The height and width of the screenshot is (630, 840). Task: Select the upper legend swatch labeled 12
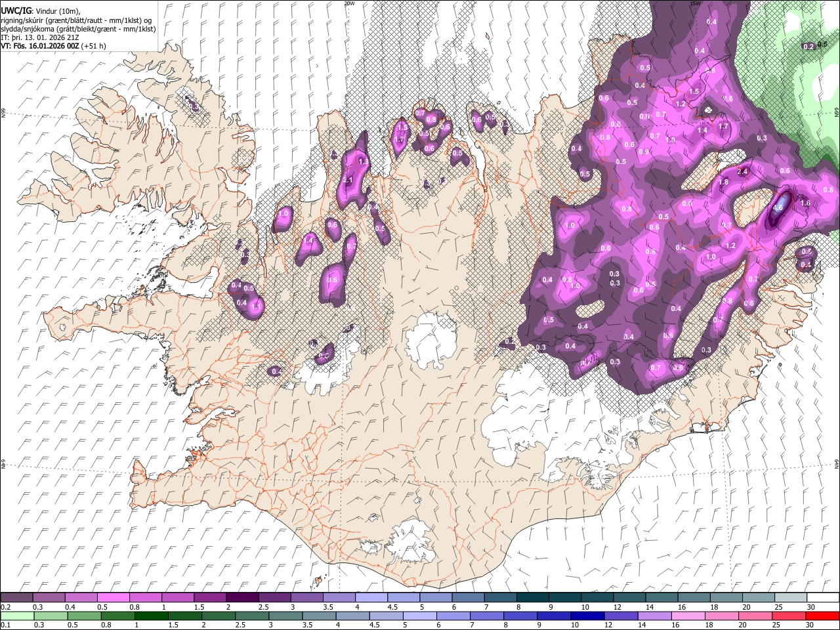629,597
